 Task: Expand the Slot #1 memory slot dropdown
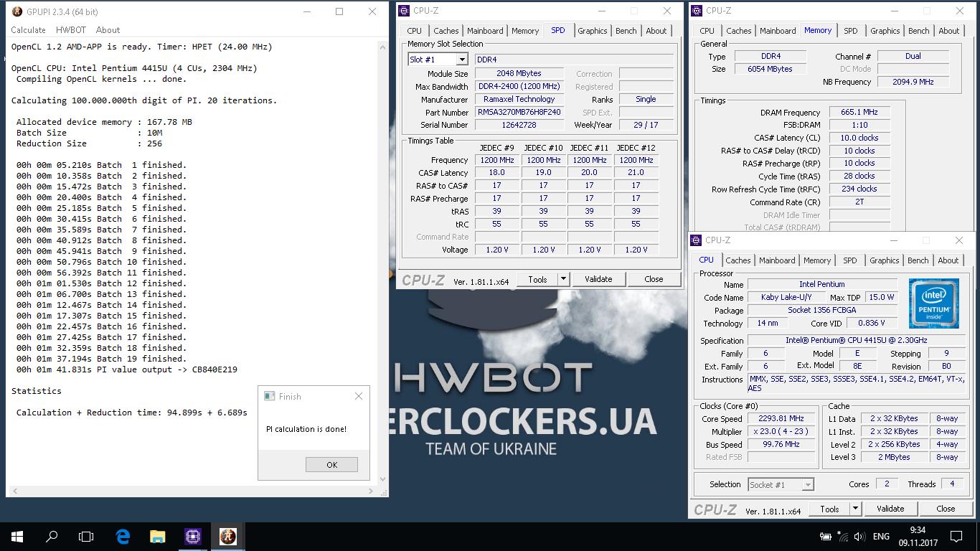462,60
